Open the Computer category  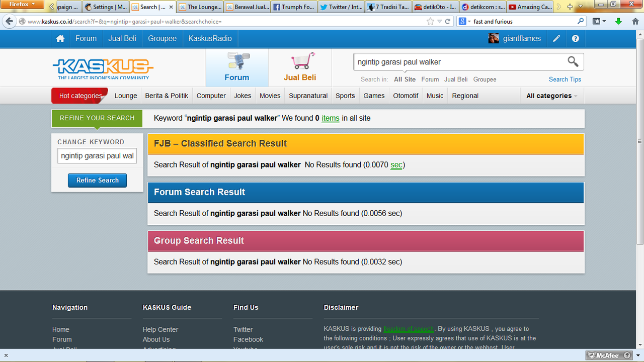[x=211, y=96]
